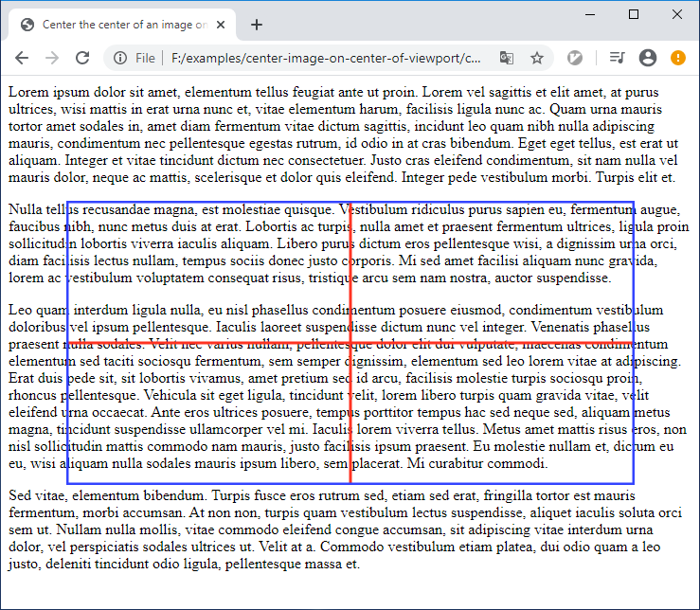Click the Forward navigation arrow
The width and height of the screenshot is (700, 610).
52,59
